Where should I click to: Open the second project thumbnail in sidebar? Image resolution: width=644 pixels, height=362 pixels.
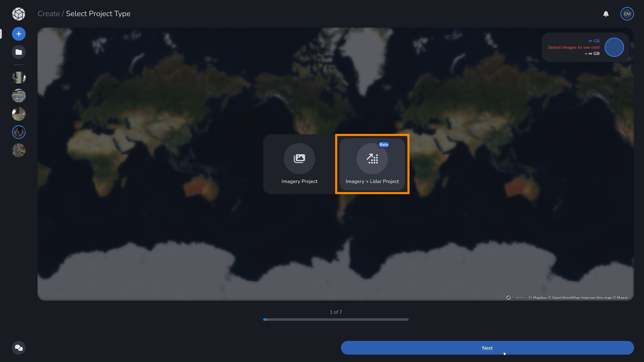(19, 96)
